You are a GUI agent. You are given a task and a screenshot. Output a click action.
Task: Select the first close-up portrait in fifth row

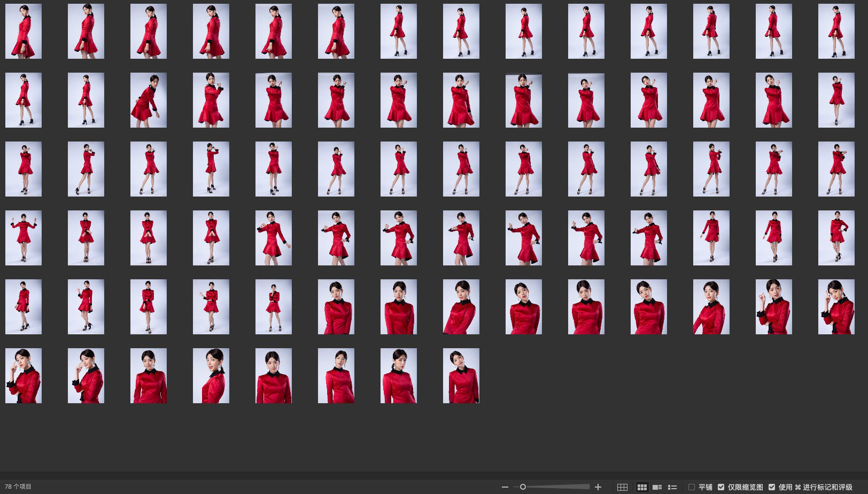tap(336, 307)
